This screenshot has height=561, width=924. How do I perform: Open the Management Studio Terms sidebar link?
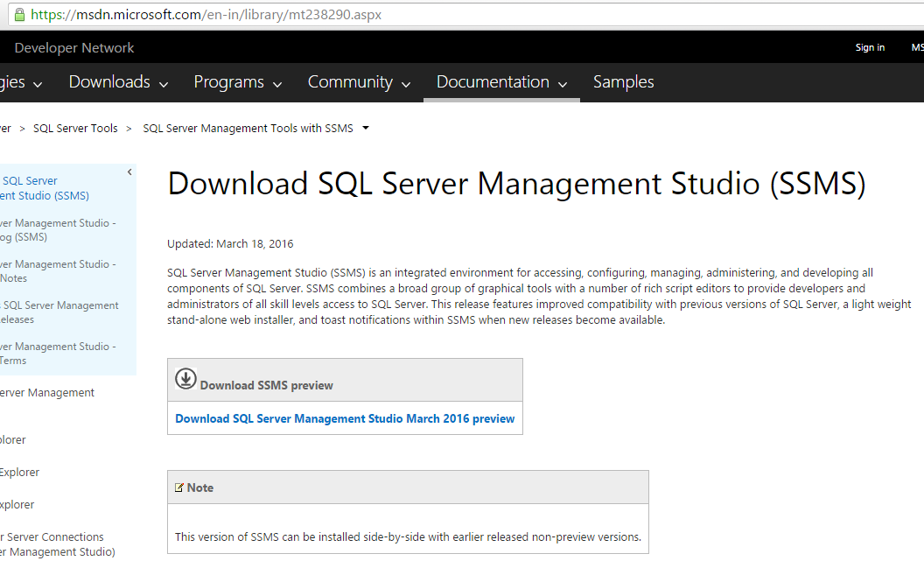[x=58, y=354]
